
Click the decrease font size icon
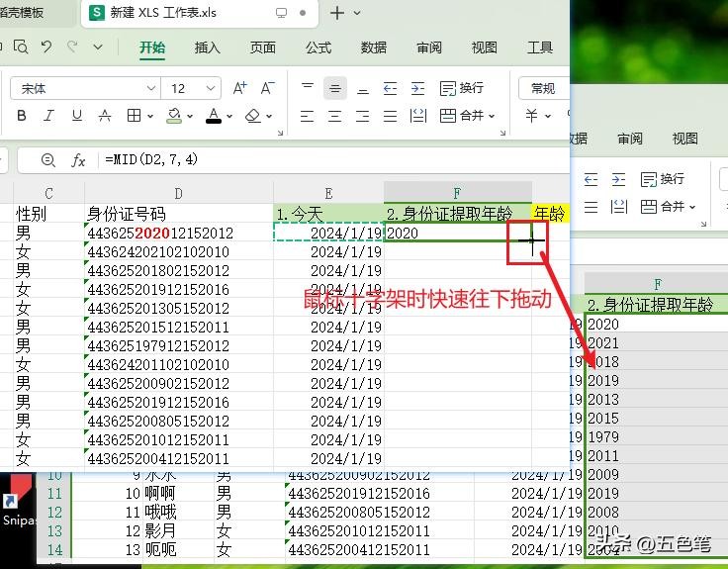pos(265,88)
